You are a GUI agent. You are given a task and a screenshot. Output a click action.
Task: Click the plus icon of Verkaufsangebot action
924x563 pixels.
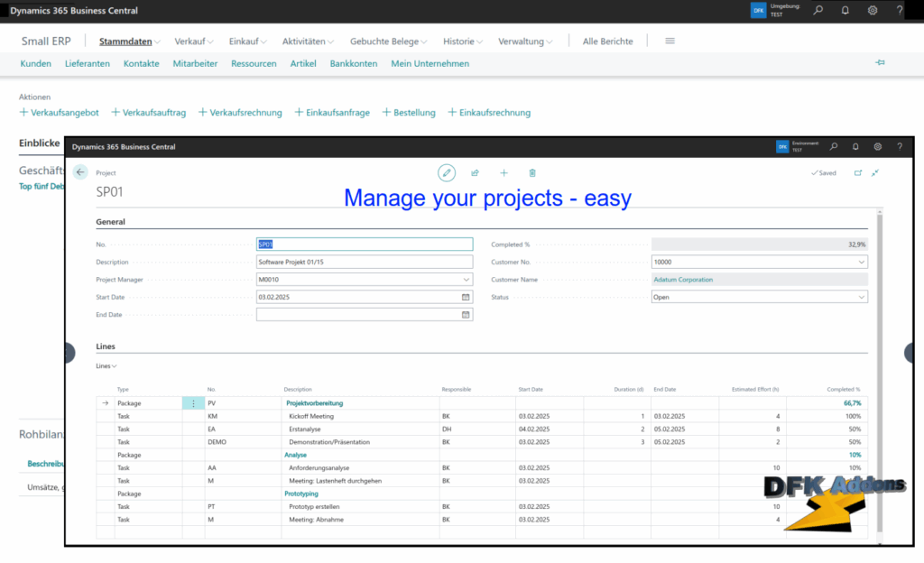click(x=23, y=112)
